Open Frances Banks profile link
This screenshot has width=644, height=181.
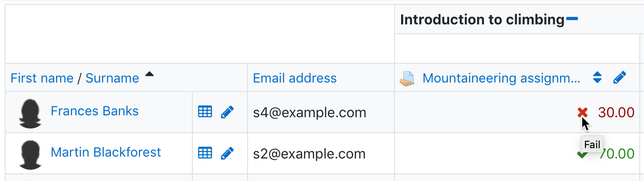[x=95, y=111]
